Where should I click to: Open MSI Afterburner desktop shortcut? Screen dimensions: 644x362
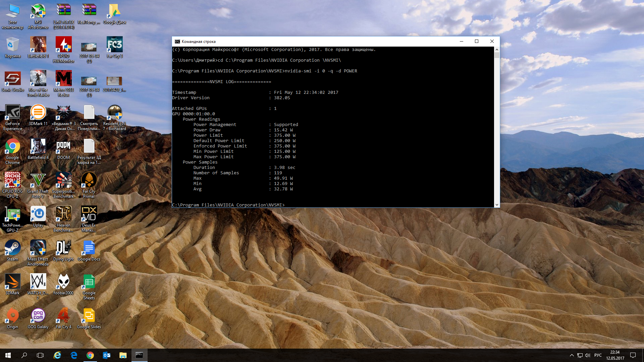38,11
